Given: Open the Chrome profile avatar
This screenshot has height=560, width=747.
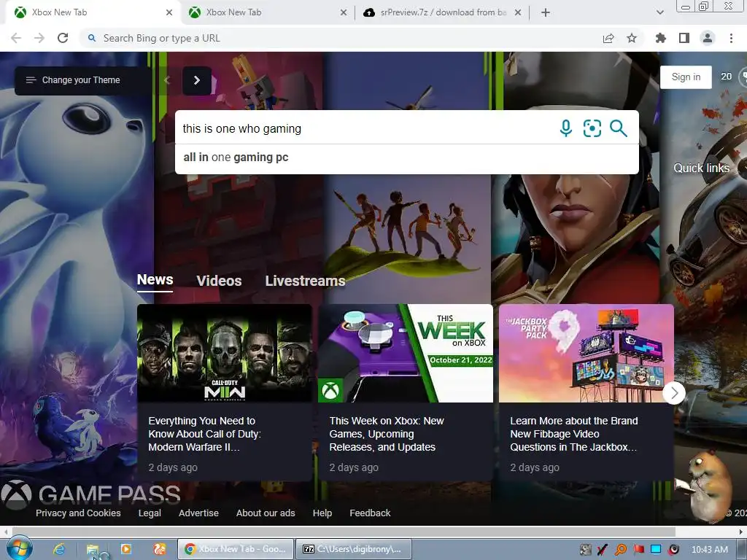Looking at the screenshot, I should tap(708, 38).
